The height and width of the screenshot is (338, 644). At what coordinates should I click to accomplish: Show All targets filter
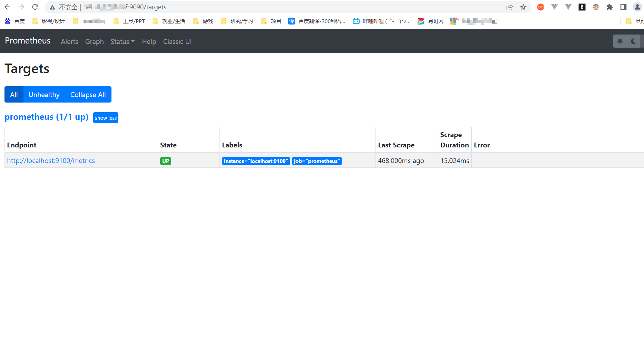[x=14, y=95]
